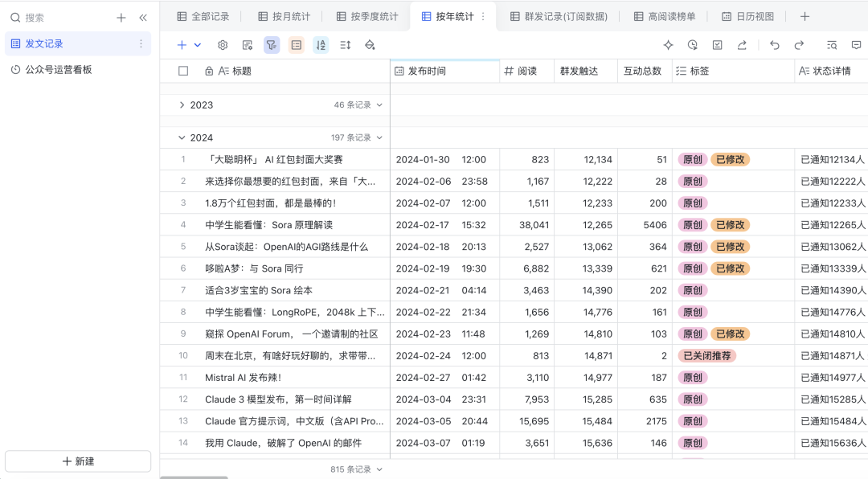Open the dropdown arrow next to plus button
Viewport: 868px width, 479px height.
(x=198, y=45)
